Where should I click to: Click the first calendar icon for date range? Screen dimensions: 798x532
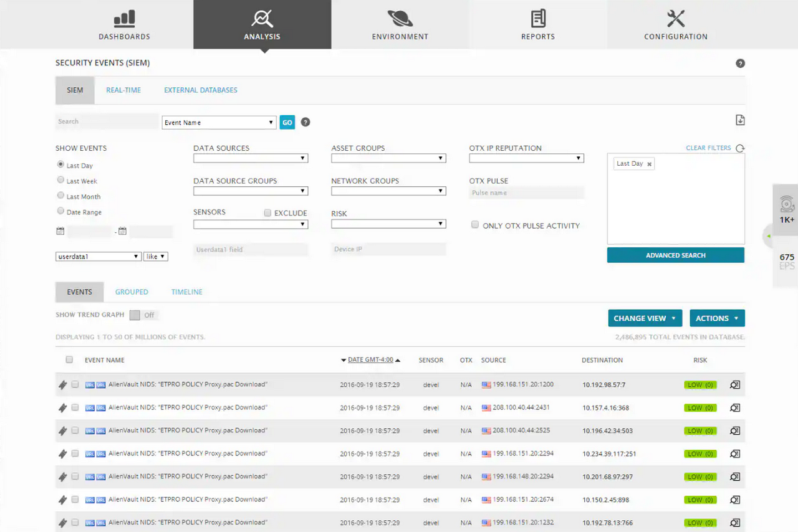click(x=60, y=231)
